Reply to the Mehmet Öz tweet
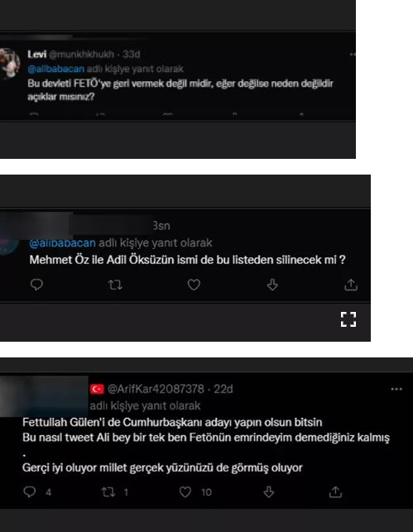This screenshot has height=532, width=413. click(36, 285)
